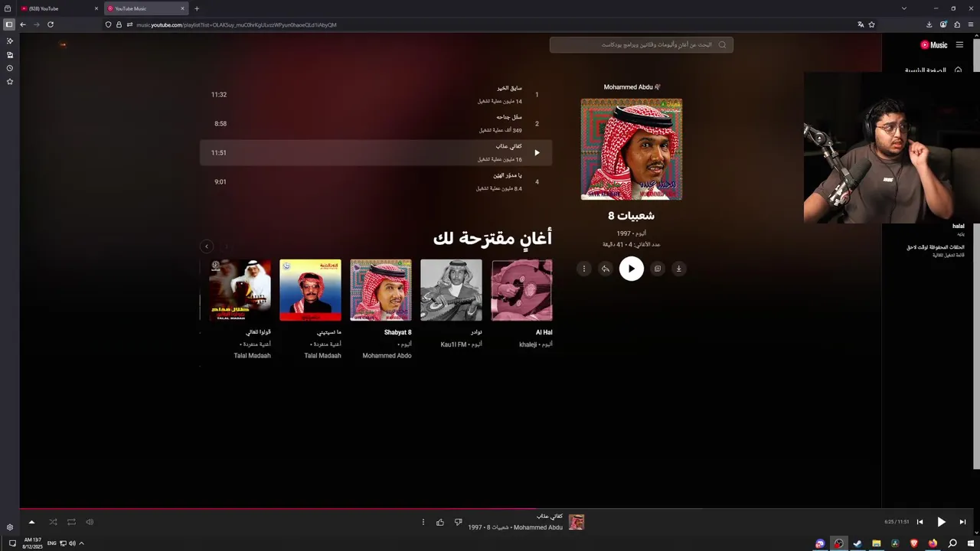Like the currently playing song
Screen dimensions: 980x551
pos(440,522)
